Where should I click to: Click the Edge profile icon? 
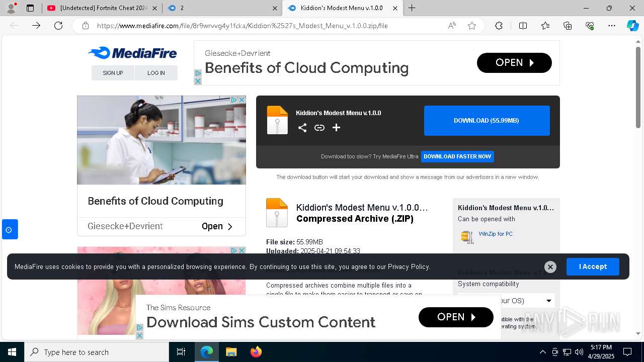click(11, 8)
